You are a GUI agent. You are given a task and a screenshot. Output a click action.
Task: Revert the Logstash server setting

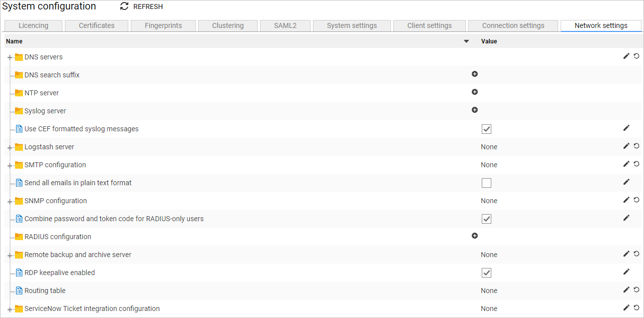(x=637, y=146)
